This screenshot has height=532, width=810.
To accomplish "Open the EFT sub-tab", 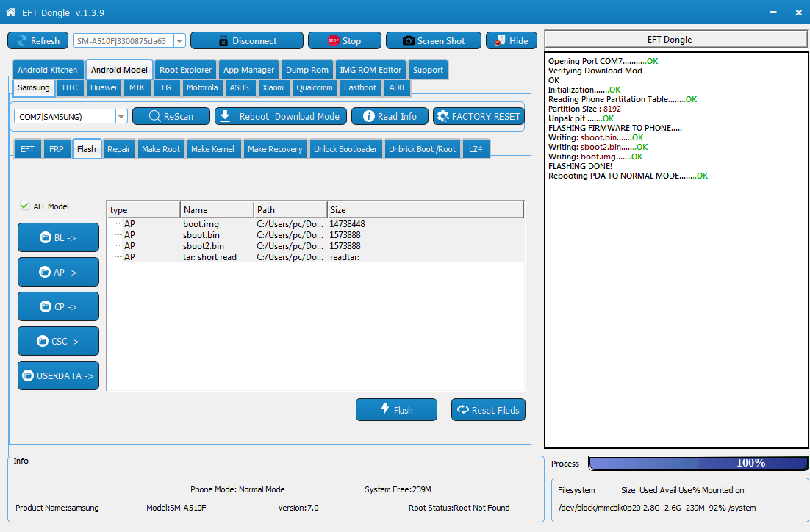I will point(27,148).
